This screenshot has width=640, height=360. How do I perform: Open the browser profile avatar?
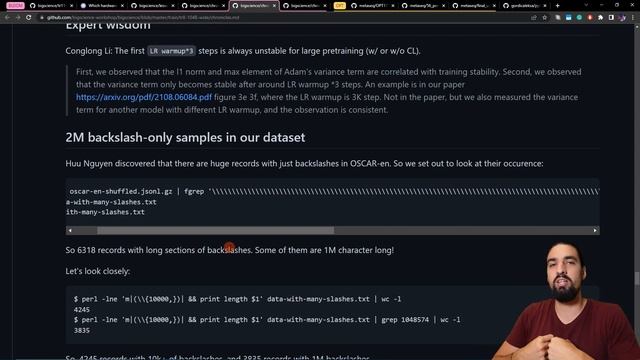point(622,18)
